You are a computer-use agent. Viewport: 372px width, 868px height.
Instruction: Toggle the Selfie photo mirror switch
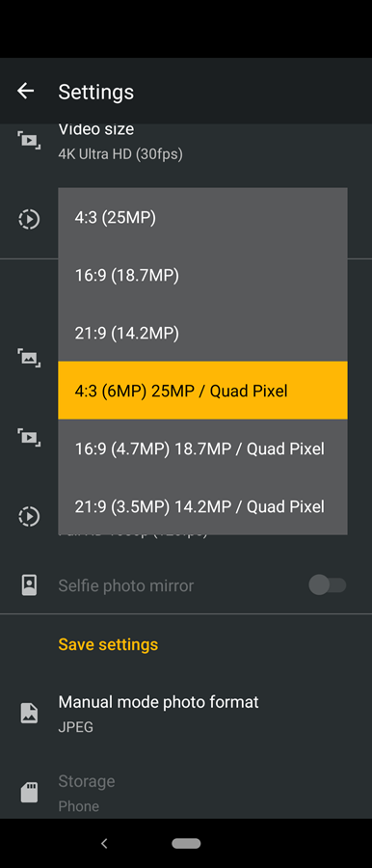click(x=327, y=585)
